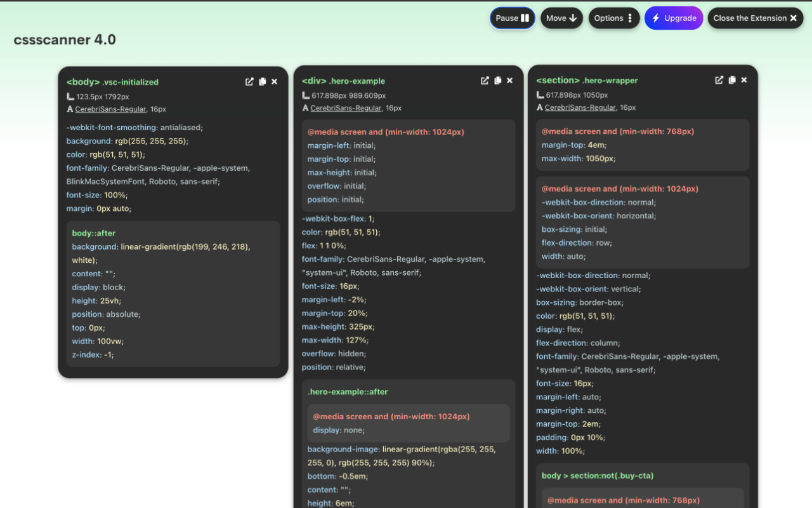Dismiss the .hero-example card
Viewport: 812px width, 508px height.
pos(509,81)
